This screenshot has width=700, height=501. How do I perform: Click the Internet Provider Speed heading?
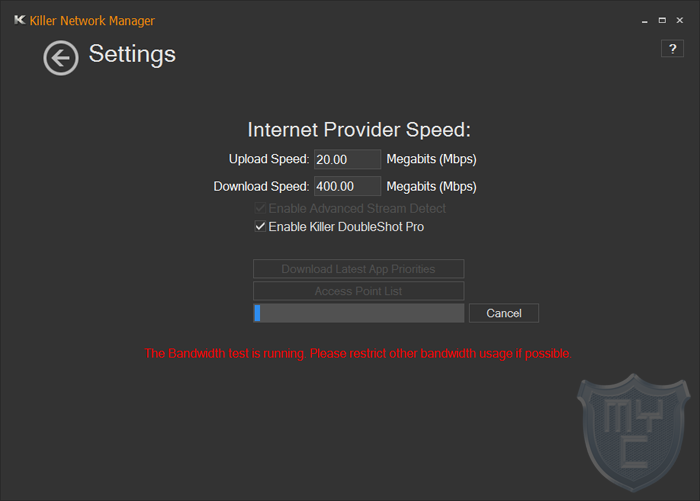[x=359, y=130]
